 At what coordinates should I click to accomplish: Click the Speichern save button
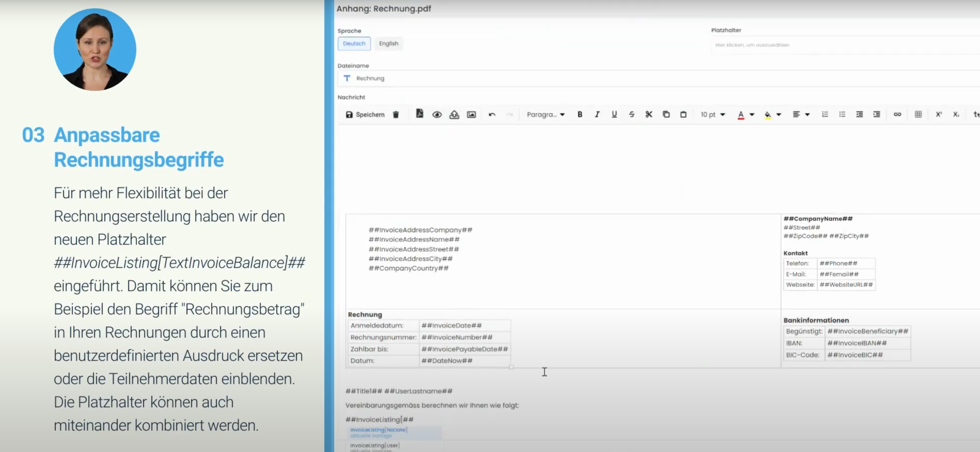coord(365,114)
